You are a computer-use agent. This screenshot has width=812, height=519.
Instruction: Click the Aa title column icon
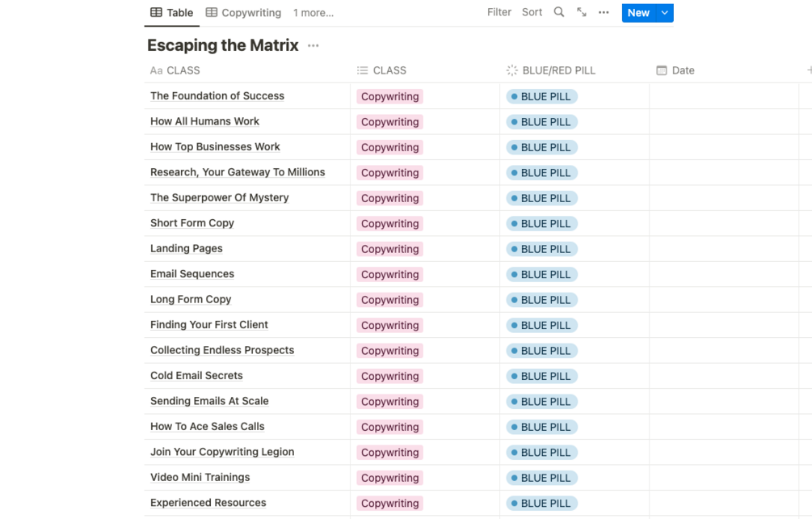tap(156, 70)
